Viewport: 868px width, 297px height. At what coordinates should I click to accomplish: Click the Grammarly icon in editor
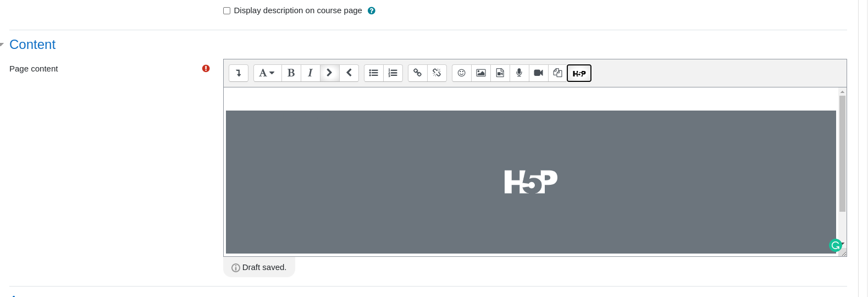click(836, 245)
